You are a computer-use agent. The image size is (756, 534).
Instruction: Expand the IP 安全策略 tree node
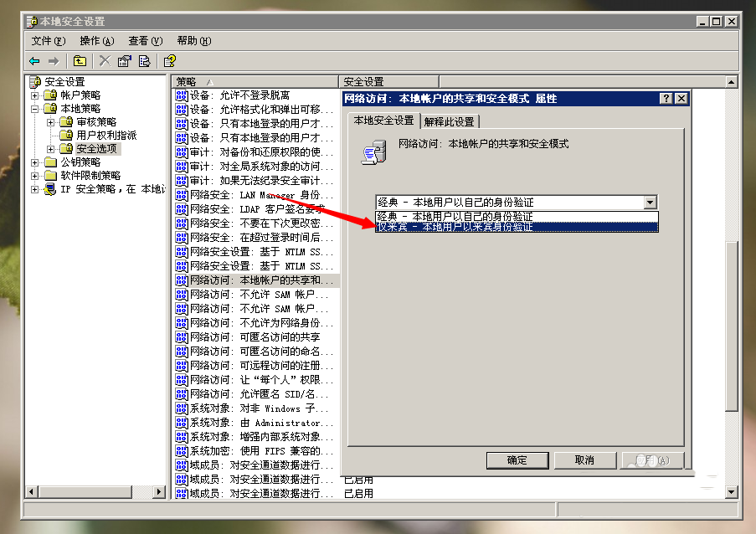coord(34,189)
